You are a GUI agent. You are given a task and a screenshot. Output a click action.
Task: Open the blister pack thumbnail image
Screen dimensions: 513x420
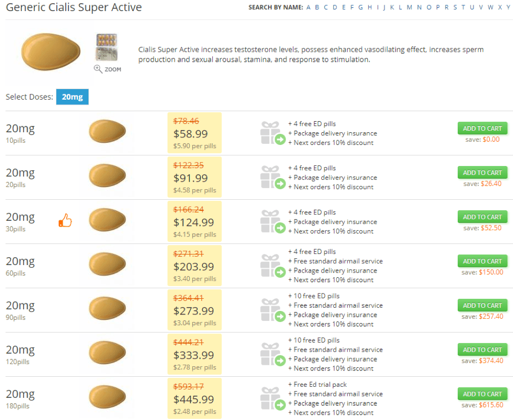click(x=107, y=47)
